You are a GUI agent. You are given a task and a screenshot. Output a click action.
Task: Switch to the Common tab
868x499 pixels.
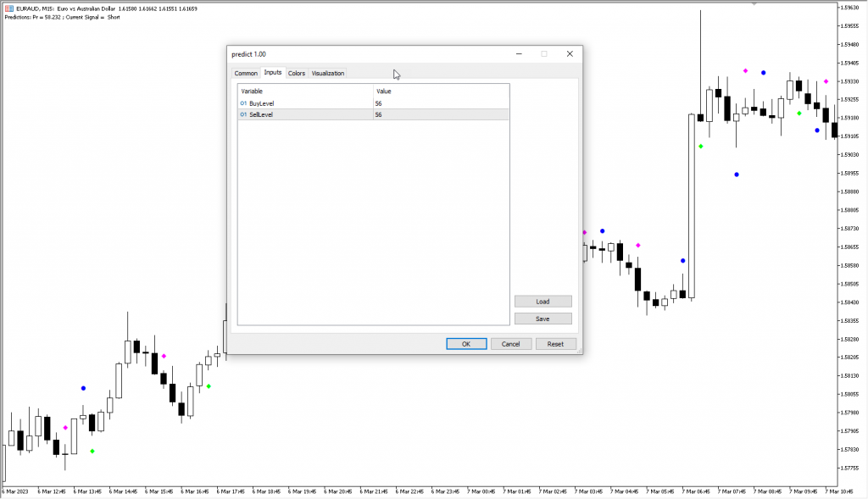pos(246,73)
